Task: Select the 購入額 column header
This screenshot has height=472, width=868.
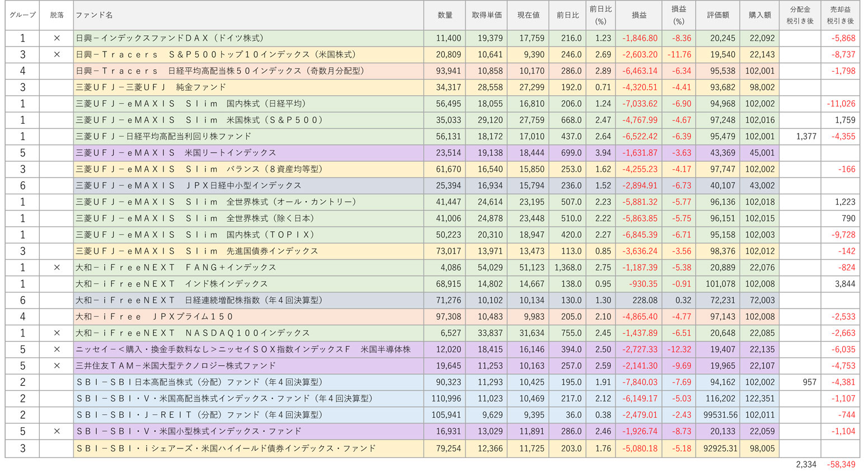Action: coord(759,15)
